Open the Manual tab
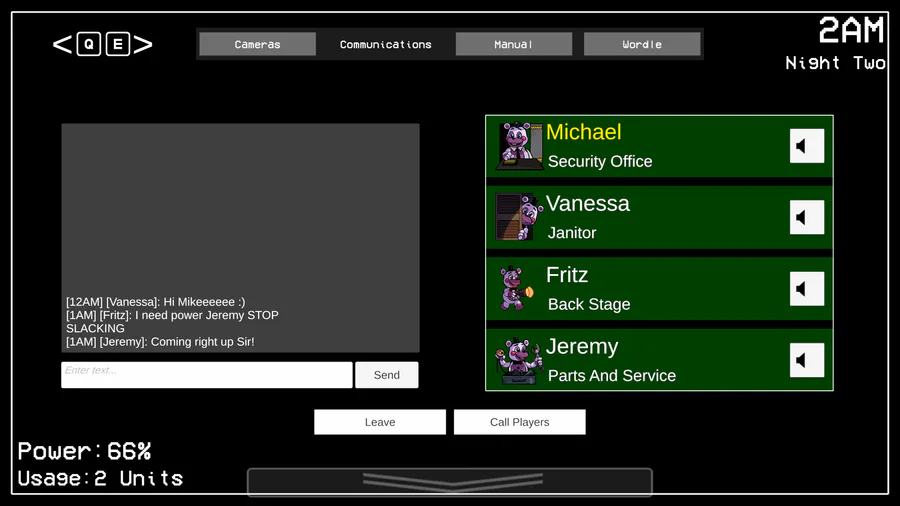The height and width of the screenshot is (506, 900). click(x=514, y=44)
